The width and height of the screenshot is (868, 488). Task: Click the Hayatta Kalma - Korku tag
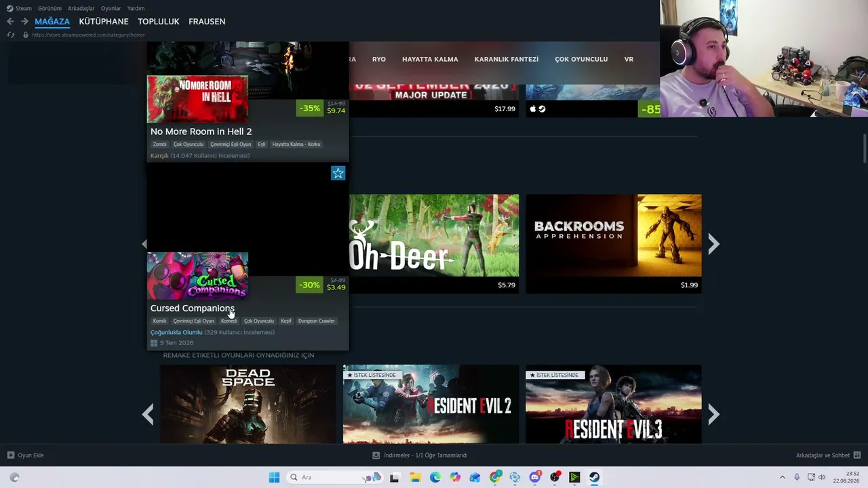[296, 144]
